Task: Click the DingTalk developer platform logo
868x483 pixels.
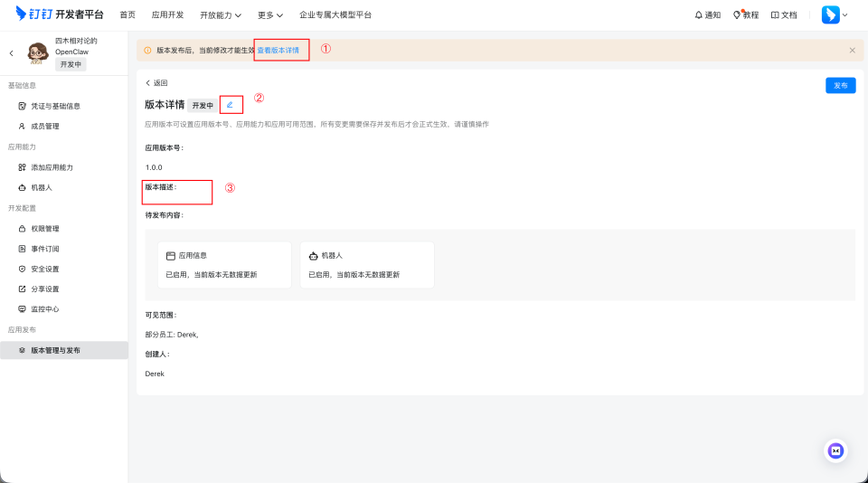Action: point(60,14)
